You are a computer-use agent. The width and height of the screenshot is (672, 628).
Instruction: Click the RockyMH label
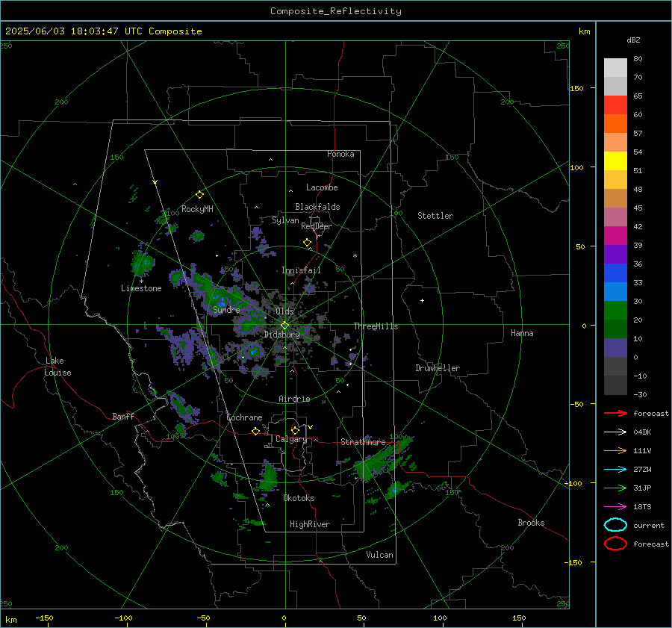(197, 209)
